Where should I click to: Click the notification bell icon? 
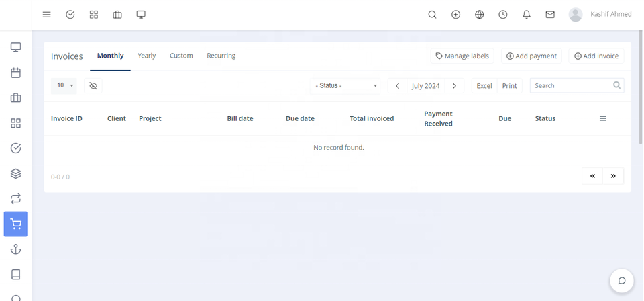coord(527,15)
